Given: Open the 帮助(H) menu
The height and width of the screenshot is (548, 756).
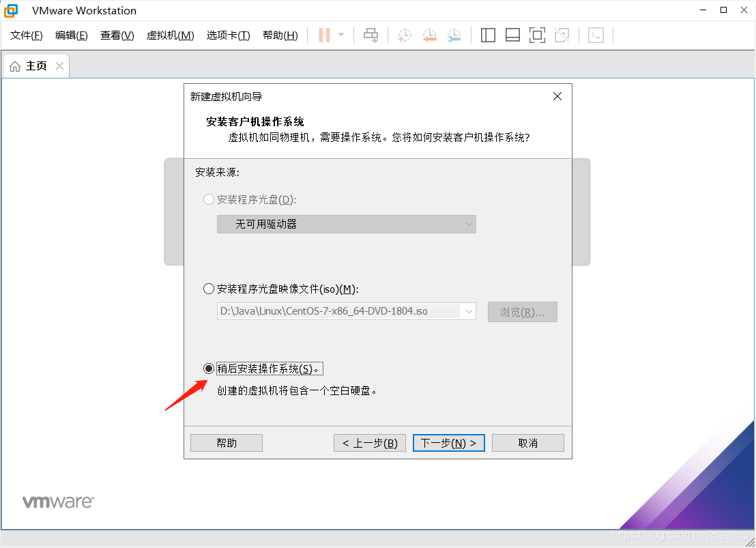Looking at the screenshot, I should pyautogui.click(x=280, y=35).
